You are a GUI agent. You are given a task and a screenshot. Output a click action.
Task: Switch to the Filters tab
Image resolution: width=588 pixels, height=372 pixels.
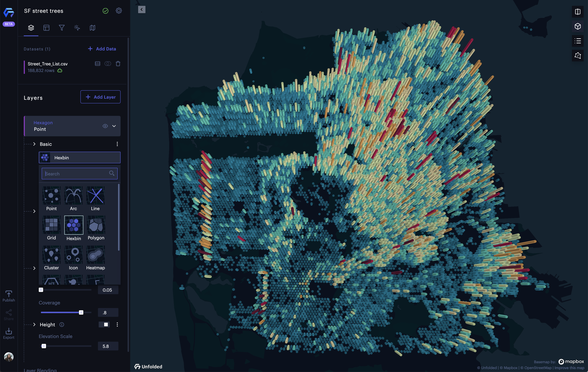62,28
